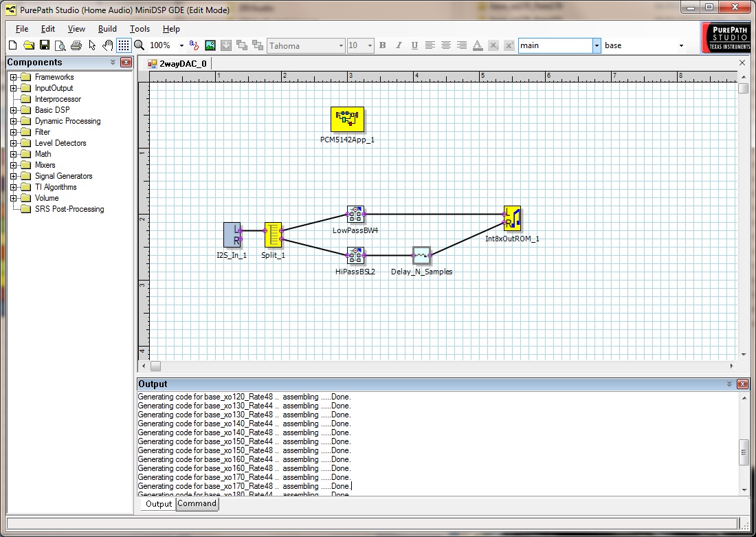Insert picture using image toolbar icon
756x537 pixels.
click(x=210, y=45)
